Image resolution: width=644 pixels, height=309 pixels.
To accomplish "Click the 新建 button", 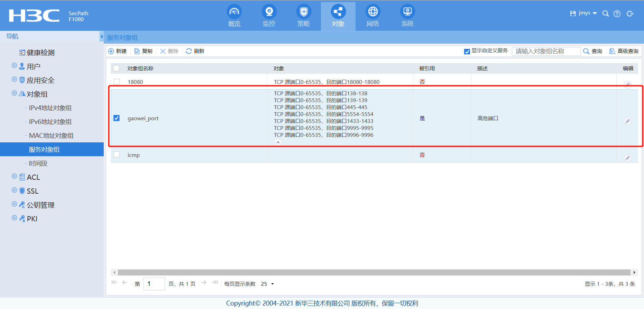I will click(x=118, y=51).
